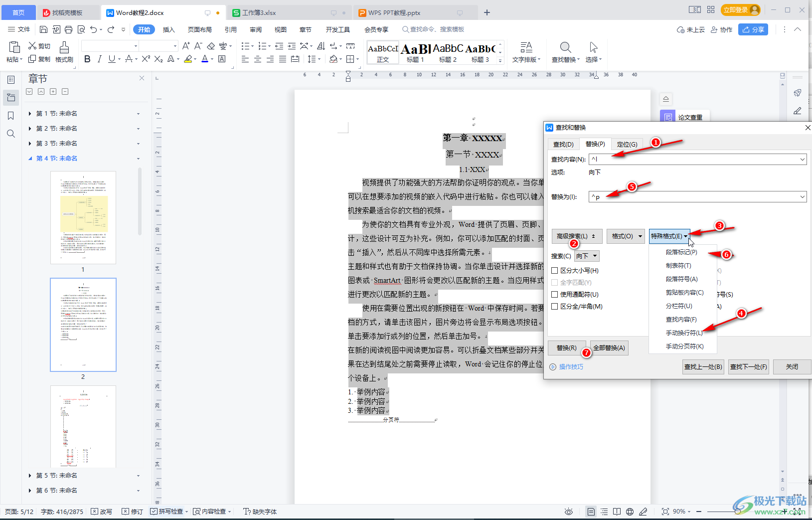Click the Redo arrow icon
This screenshot has height=520, width=812.
tap(111, 29)
